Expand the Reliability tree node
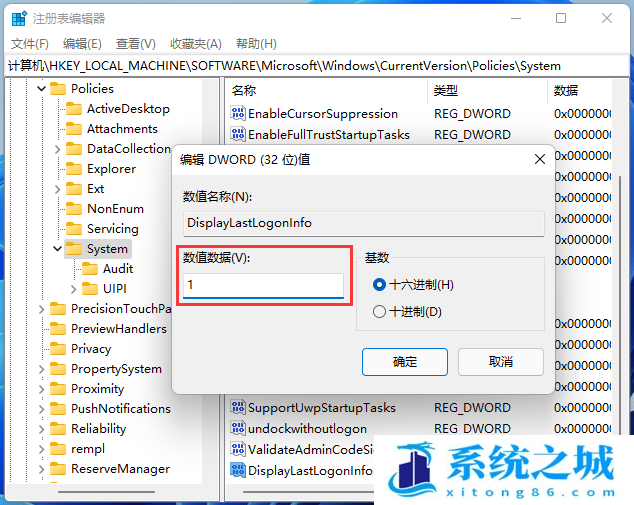Image resolution: width=634 pixels, height=505 pixels. 41,429
